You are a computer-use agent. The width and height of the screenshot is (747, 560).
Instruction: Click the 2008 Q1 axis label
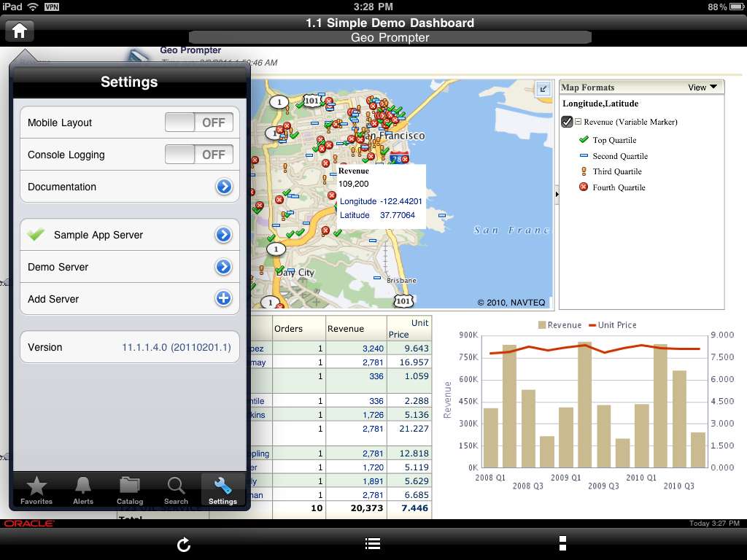click(490, 478)
